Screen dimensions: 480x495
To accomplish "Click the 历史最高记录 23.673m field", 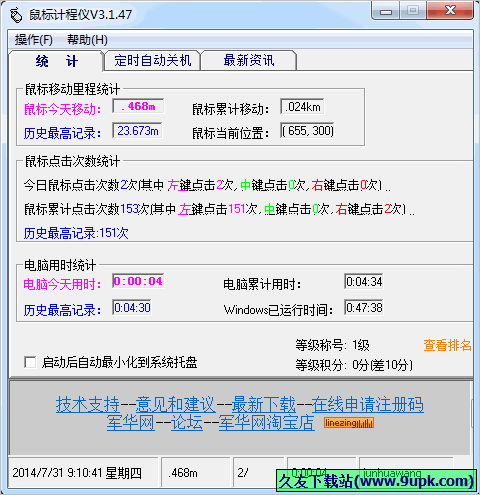I will pos(137,131).
